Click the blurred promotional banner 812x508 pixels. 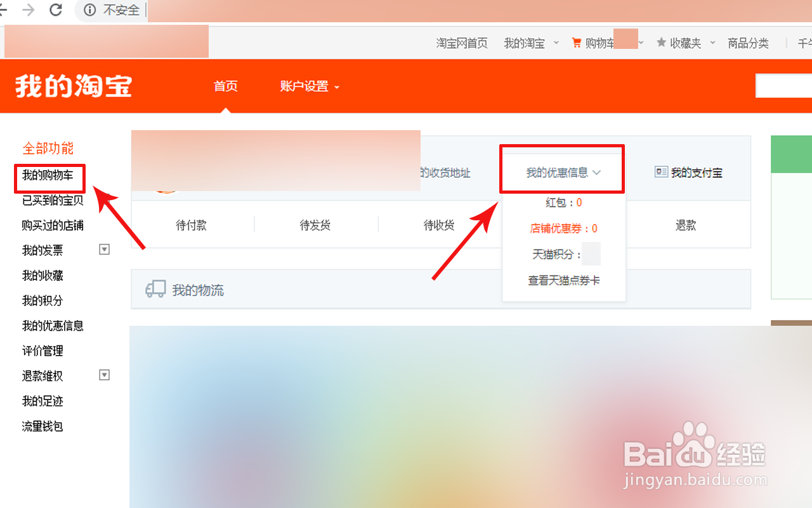pos(471,417)
